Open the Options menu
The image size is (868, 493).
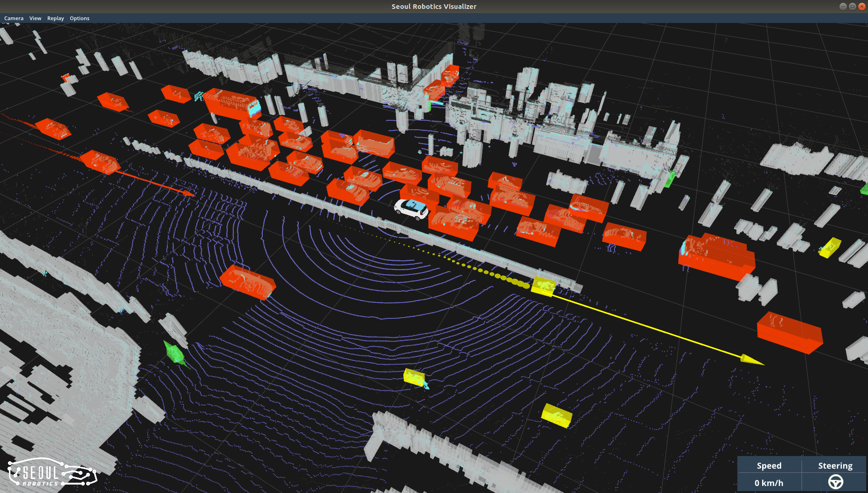click(x=80, y=18)
